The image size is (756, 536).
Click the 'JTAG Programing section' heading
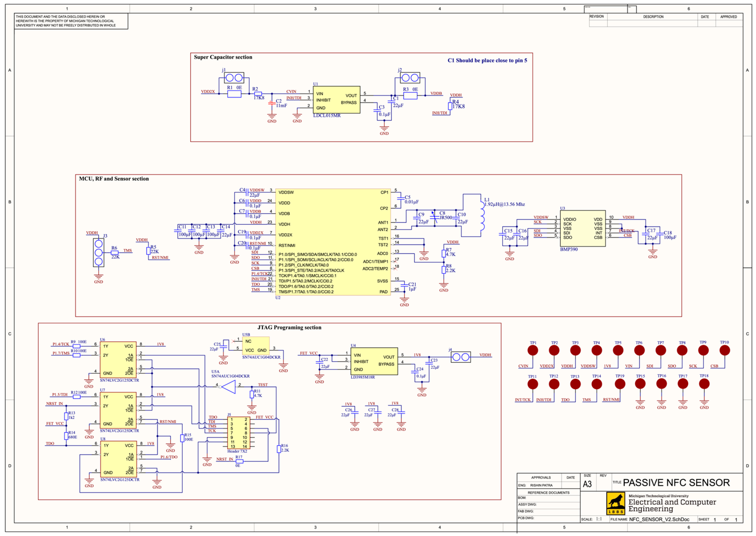[x=289, y=327]
